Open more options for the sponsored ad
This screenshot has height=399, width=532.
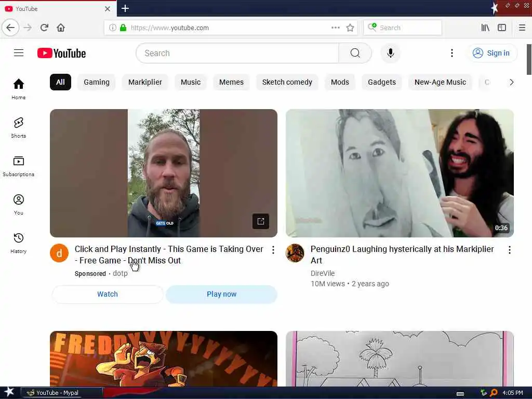coord(273,250)
